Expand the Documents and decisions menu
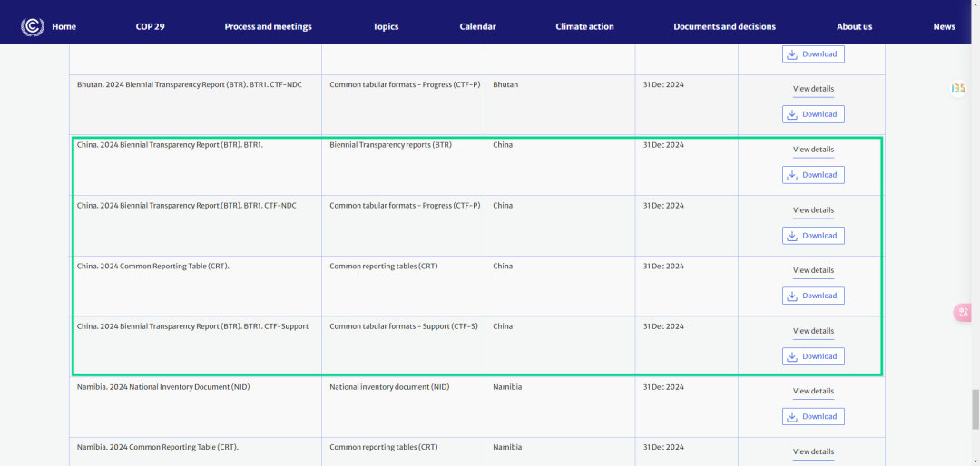980x466 pixels. [724, 26]
